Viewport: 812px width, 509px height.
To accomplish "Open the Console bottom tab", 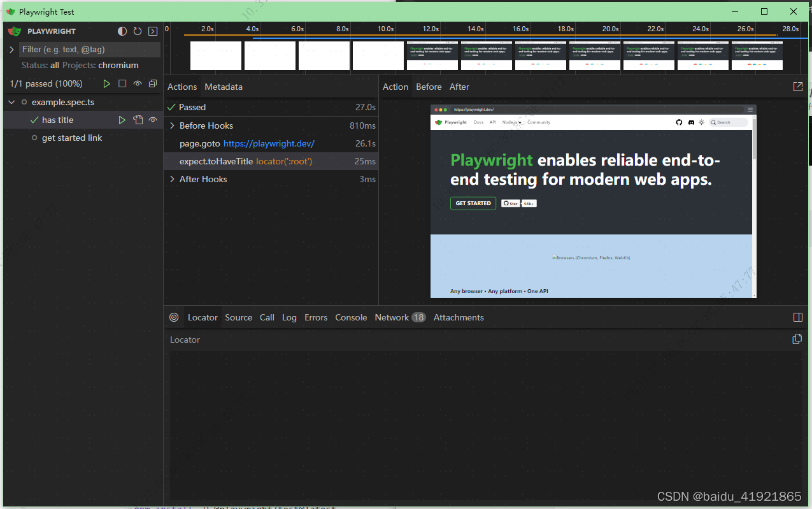I will [351, 317].
